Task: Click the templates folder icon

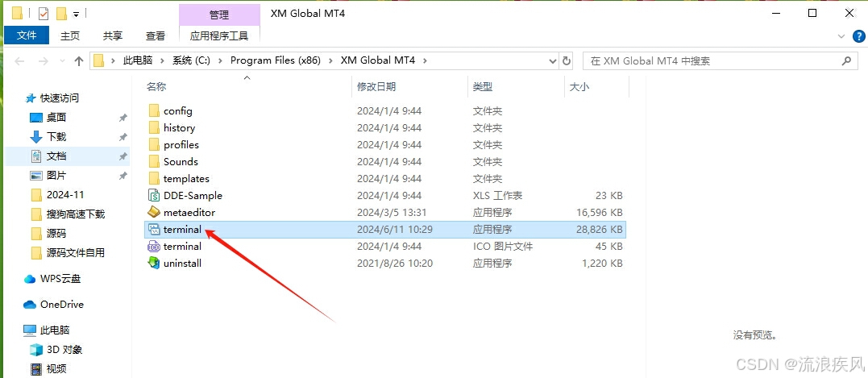Action: [x=154, y=179]
